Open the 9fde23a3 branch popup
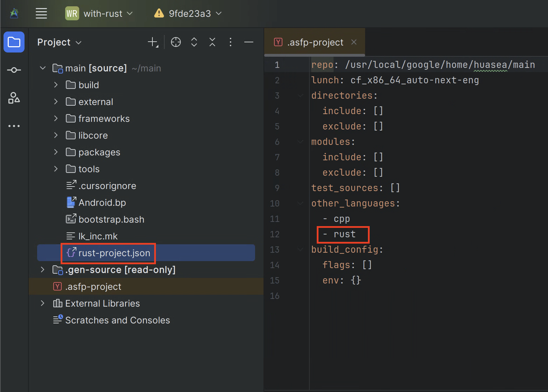548x392 pixels. pyautogui.click(x=188, y=13)
